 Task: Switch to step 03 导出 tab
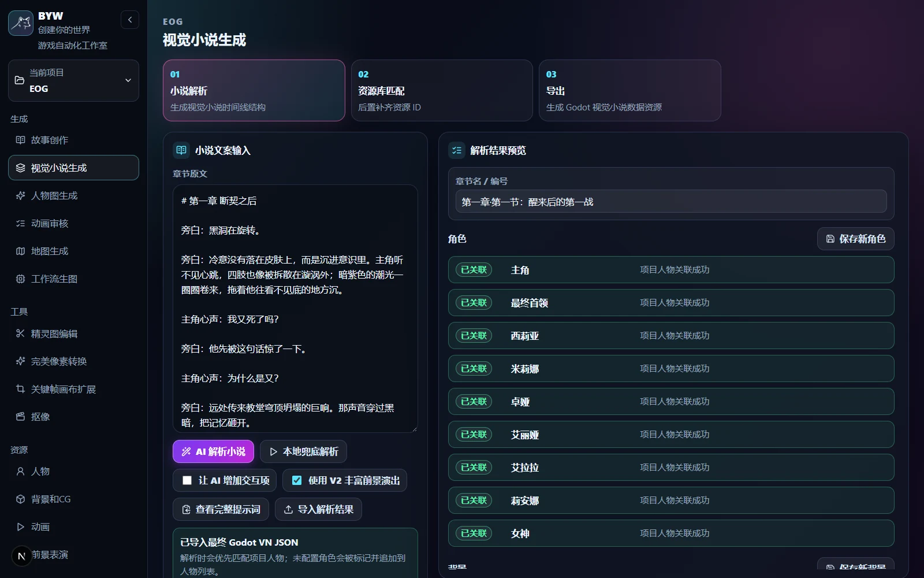point(630,90)
